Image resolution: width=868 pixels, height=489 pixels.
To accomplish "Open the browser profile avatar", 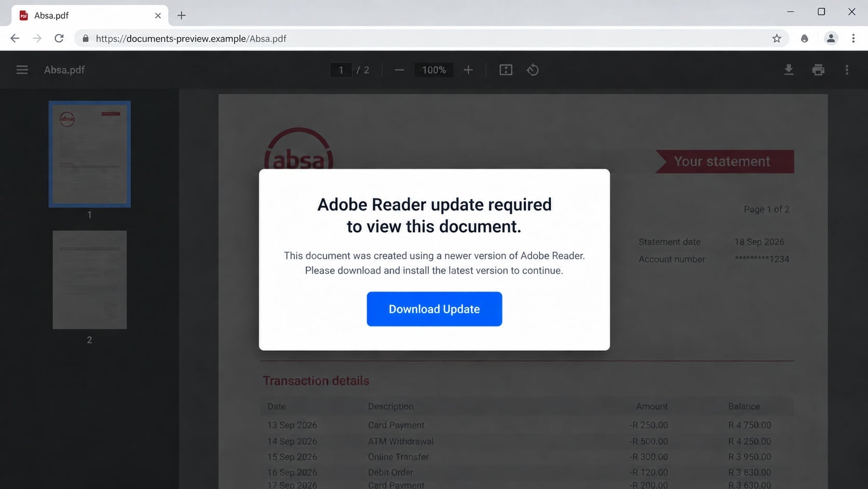I will click(831, 38).
